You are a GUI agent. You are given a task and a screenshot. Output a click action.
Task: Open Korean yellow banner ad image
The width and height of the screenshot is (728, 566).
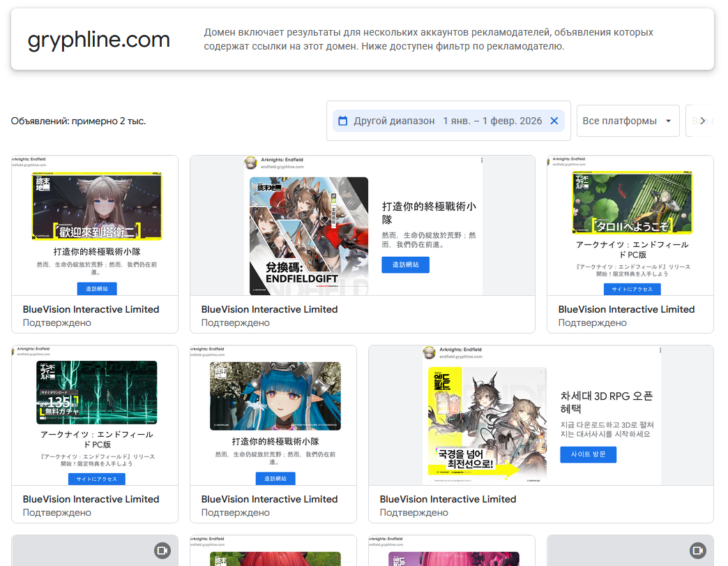pyautogui.click(x=487, y=425)
